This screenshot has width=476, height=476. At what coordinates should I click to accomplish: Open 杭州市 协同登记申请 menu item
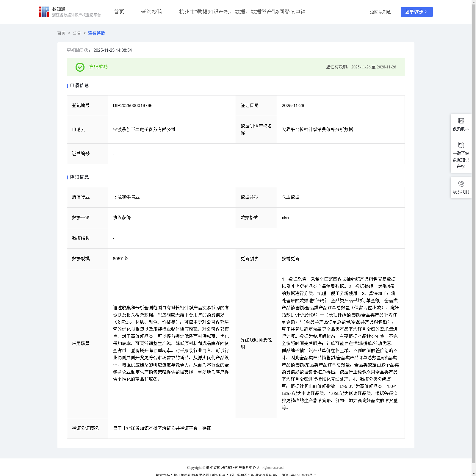coord(242,12)
